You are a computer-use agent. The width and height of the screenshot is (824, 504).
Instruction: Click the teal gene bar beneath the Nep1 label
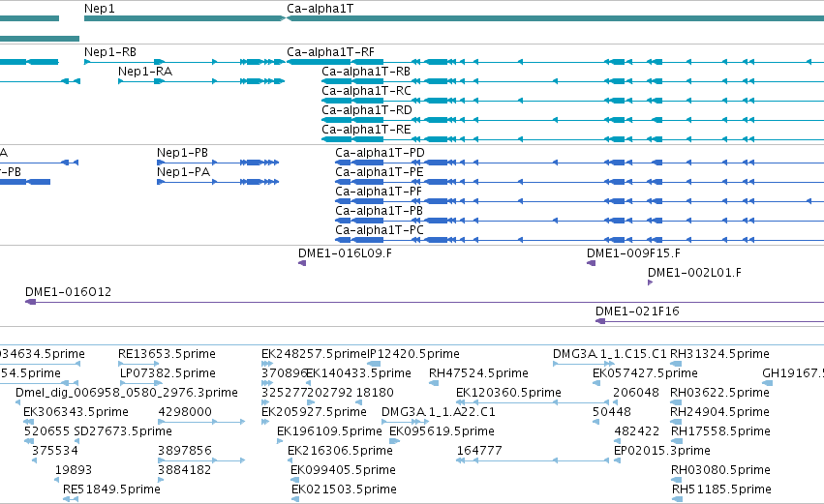click(x=184, y=18)
